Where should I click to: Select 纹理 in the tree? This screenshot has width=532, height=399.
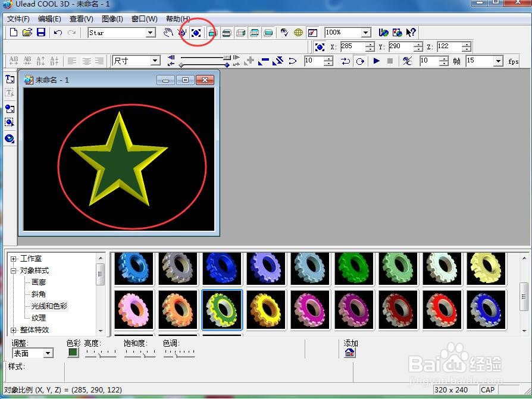coord(39,318)
